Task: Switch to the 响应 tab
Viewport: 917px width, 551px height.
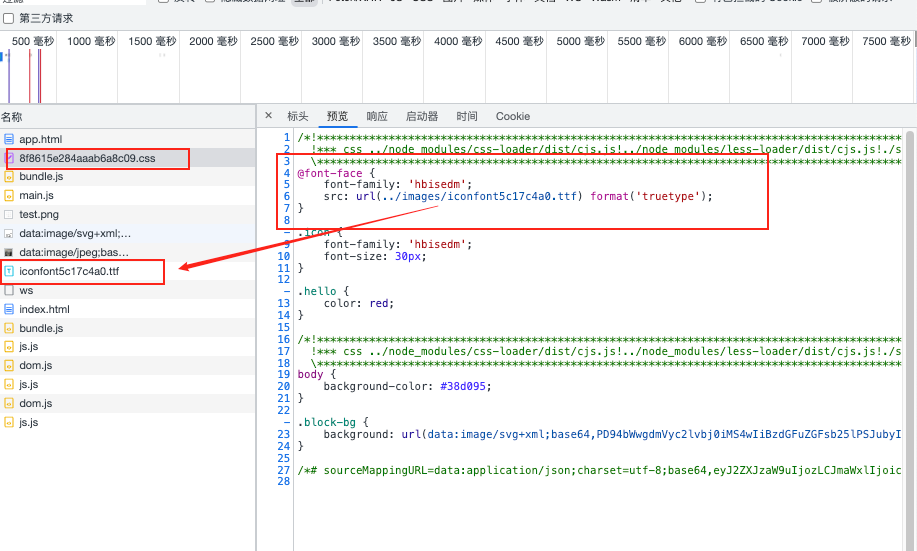Action: click(377, 116)
